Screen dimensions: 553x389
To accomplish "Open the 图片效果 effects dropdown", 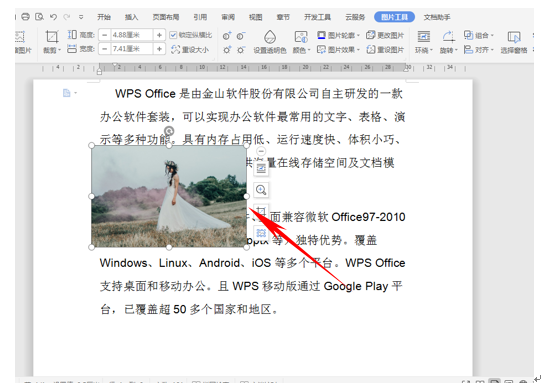I will 338,50.
